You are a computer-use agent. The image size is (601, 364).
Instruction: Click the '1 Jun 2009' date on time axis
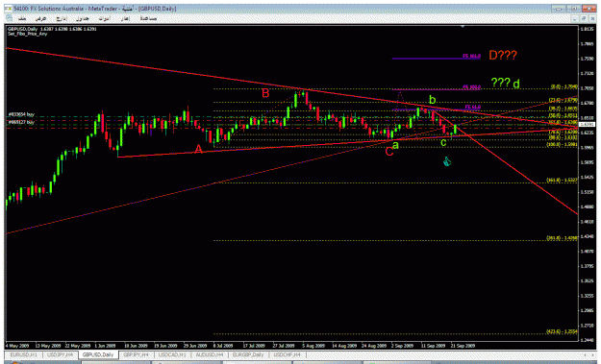coord(106,346)
